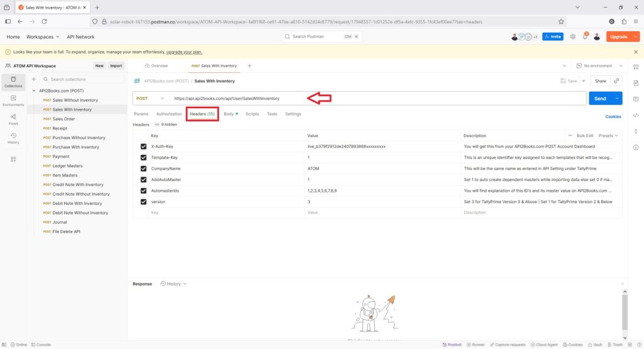This screenshot has width=644, height=349.
Task: Click the Share button
Action: (x=600, y=81)
